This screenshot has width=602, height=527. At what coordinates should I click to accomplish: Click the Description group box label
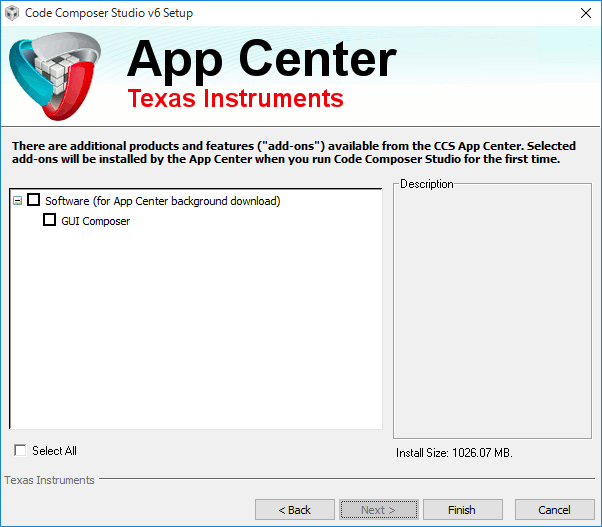pyautogui.click(x=427, y=184)
